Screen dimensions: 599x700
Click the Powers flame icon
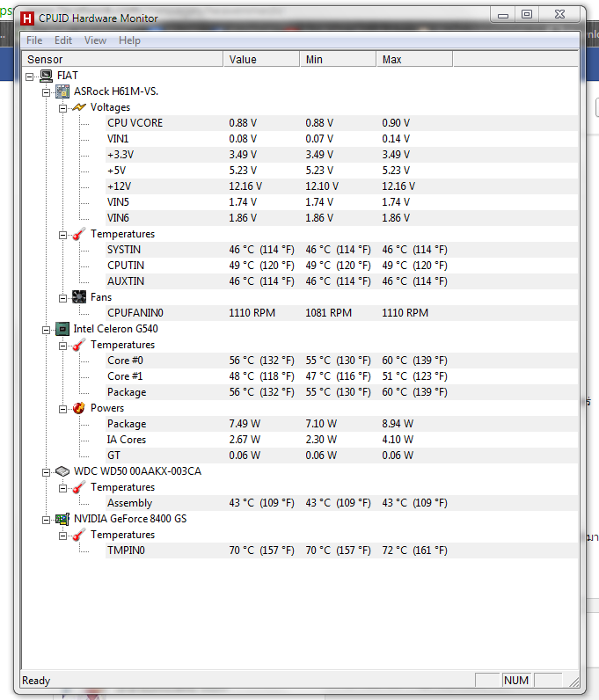[x=79, y=408]
